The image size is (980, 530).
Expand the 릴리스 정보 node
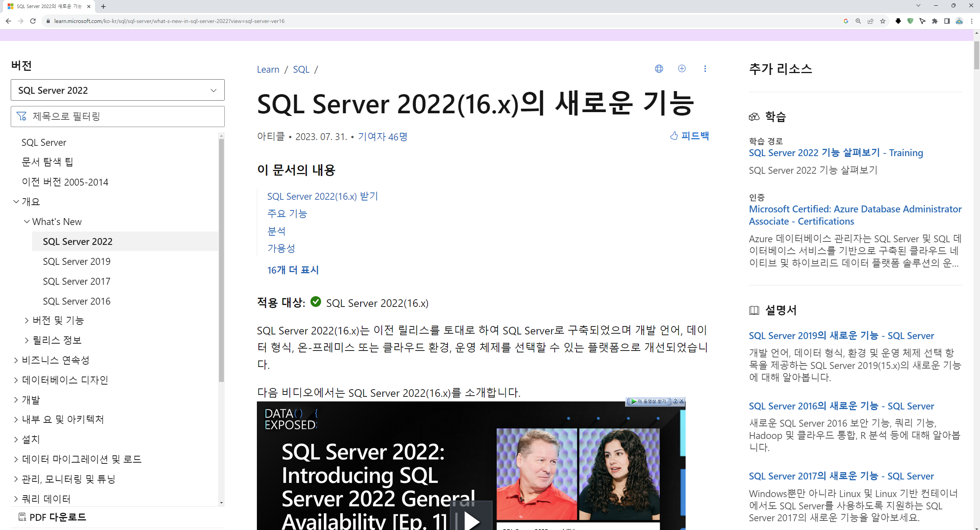(27, 340)
